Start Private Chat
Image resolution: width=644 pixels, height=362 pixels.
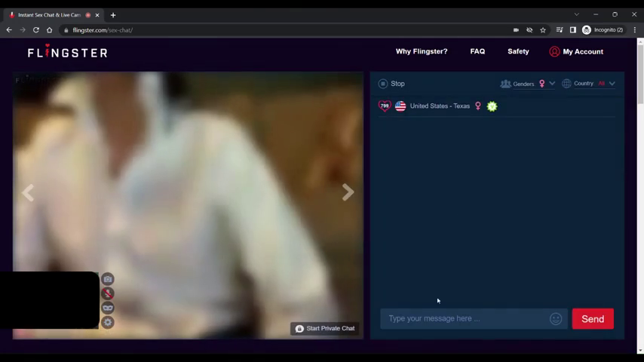pos(325,328)
